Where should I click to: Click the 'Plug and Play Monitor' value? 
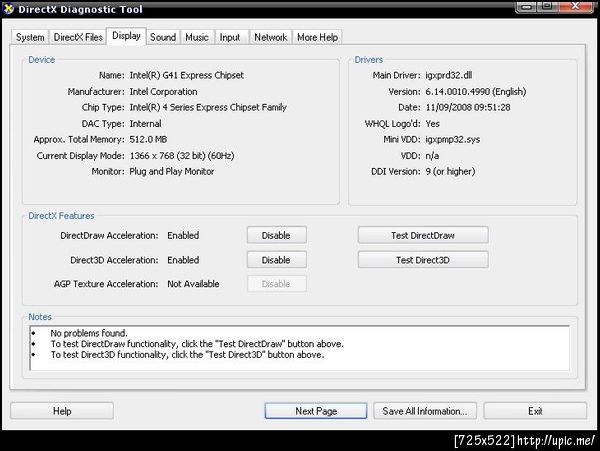(171, 171)
